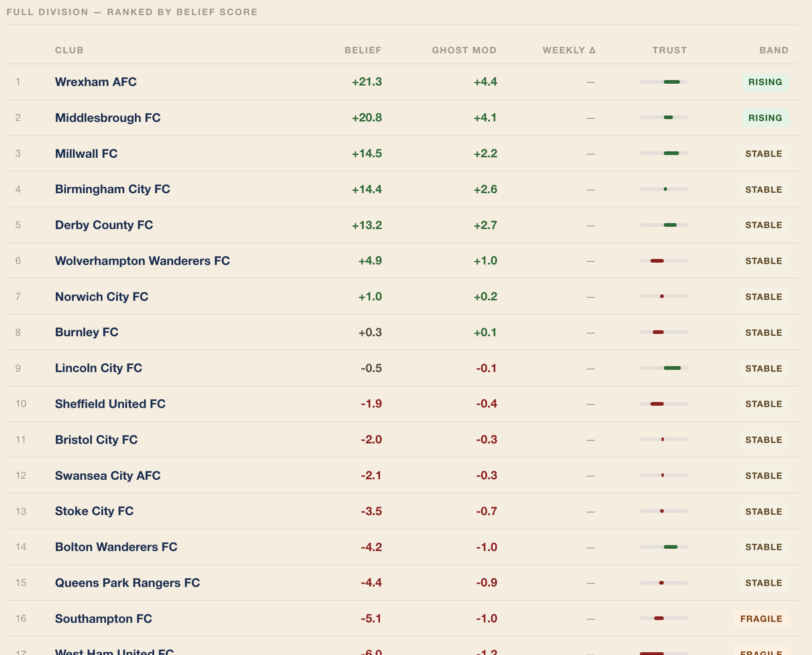812x655 pixels.
Task: Click the CLUB column header
Action: coord(69,50)
